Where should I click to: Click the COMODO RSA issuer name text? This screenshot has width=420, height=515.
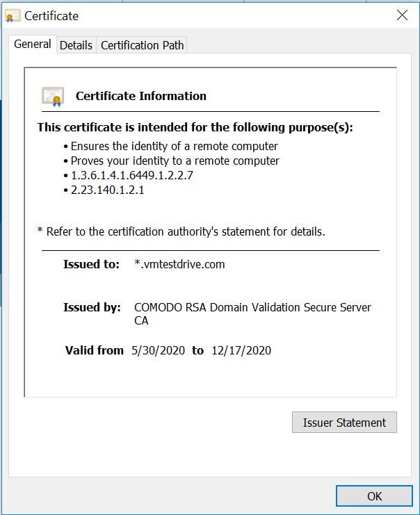coord(252,307)
